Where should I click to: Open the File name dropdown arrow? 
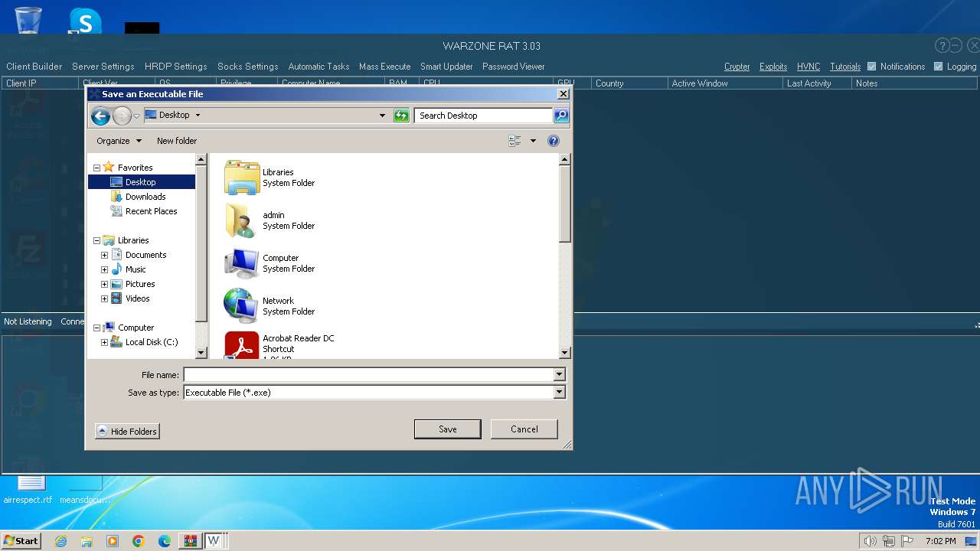point(559,375)
